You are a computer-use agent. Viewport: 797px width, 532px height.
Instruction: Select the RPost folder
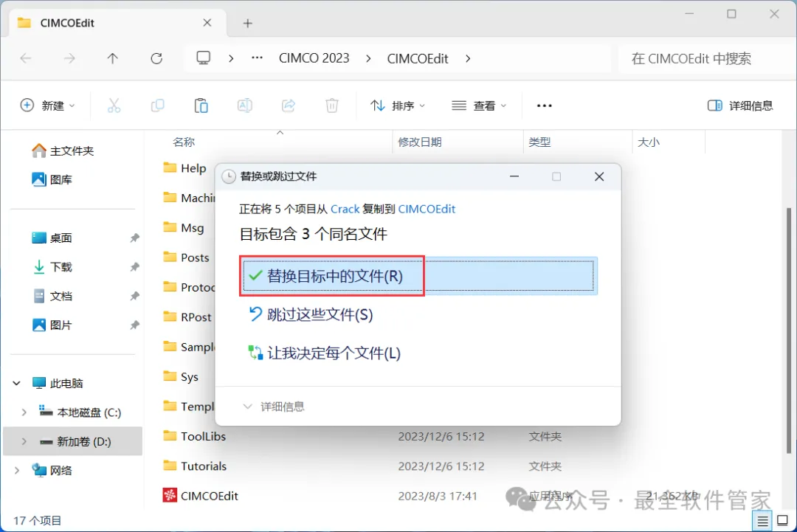[x=187, y=317]
